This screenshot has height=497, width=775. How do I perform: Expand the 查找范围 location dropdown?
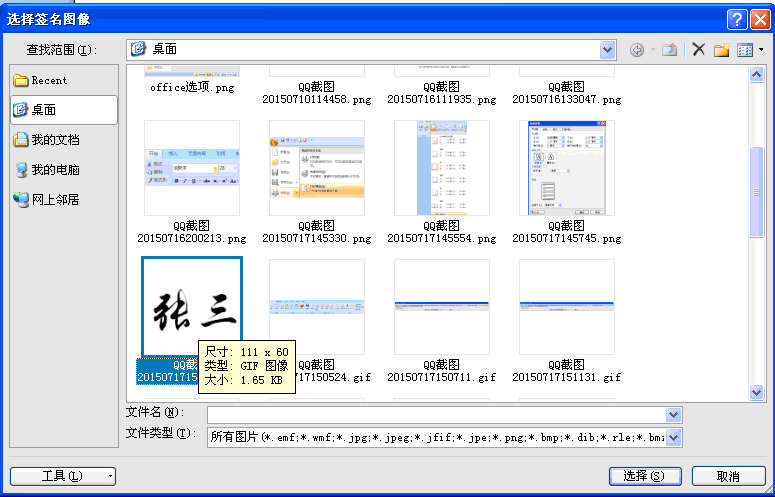click(607, 49)
